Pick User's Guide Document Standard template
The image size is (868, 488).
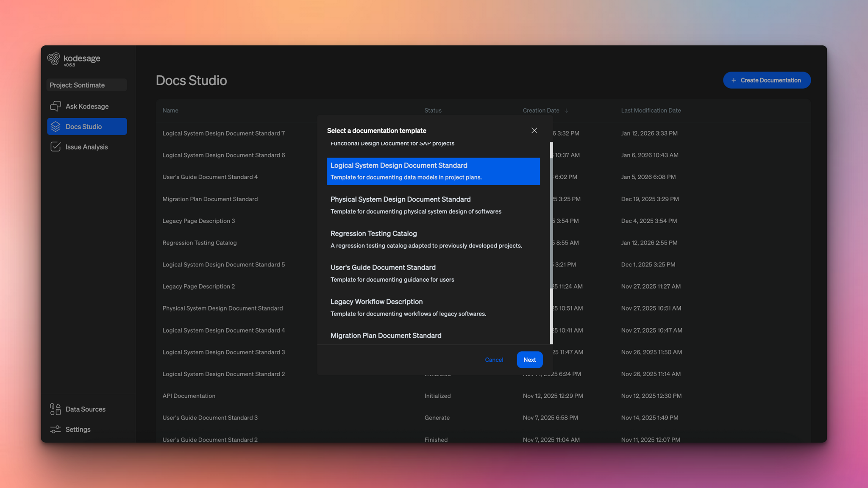pos(433,273)
